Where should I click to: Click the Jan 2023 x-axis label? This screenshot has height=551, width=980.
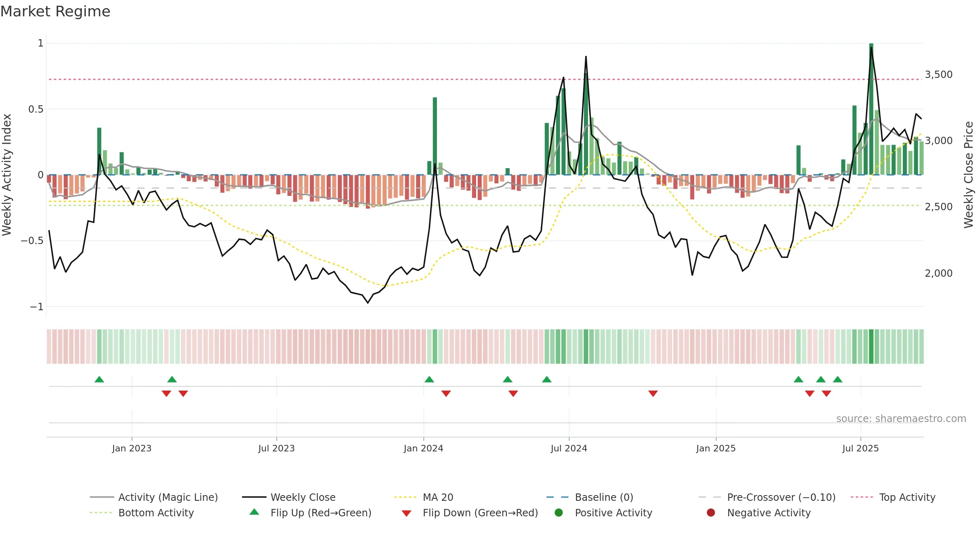point(132,449)
